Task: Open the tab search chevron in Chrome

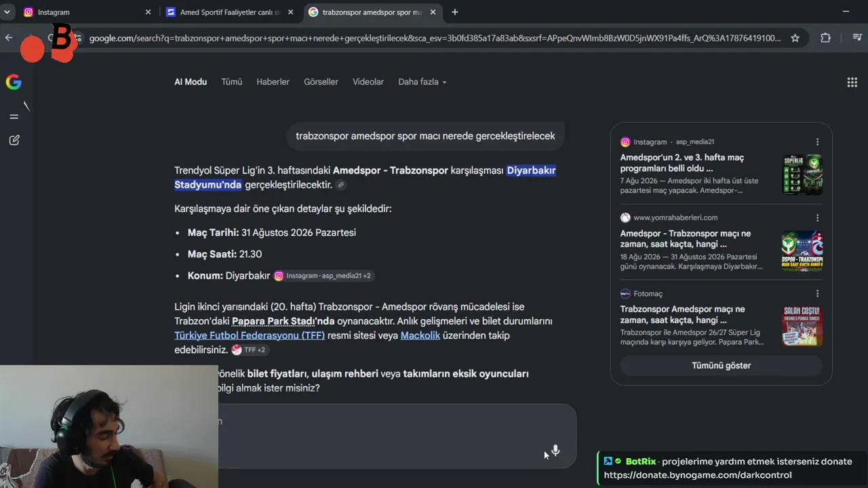Action: pos(7,12)
